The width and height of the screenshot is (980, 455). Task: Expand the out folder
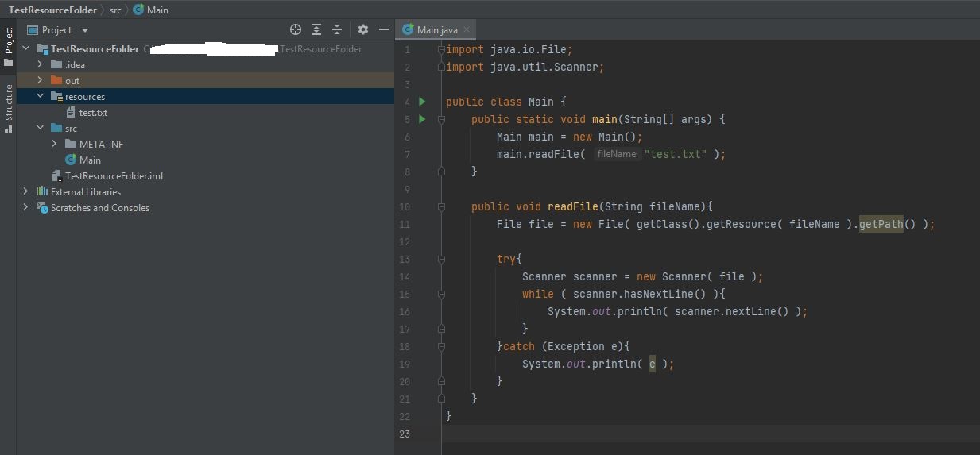point(40,80)
